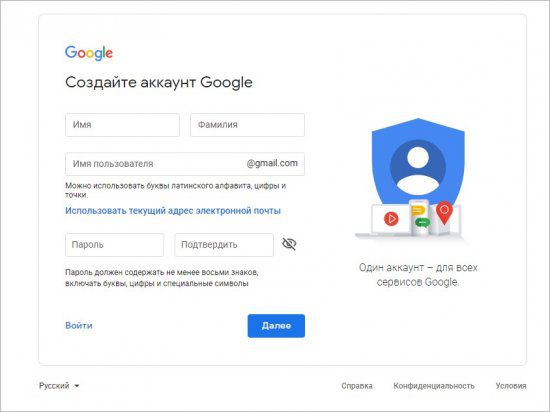This screenshot has width=550, height=412.
Task: Toggle password visibility eye icon
Action: point(289,244)
